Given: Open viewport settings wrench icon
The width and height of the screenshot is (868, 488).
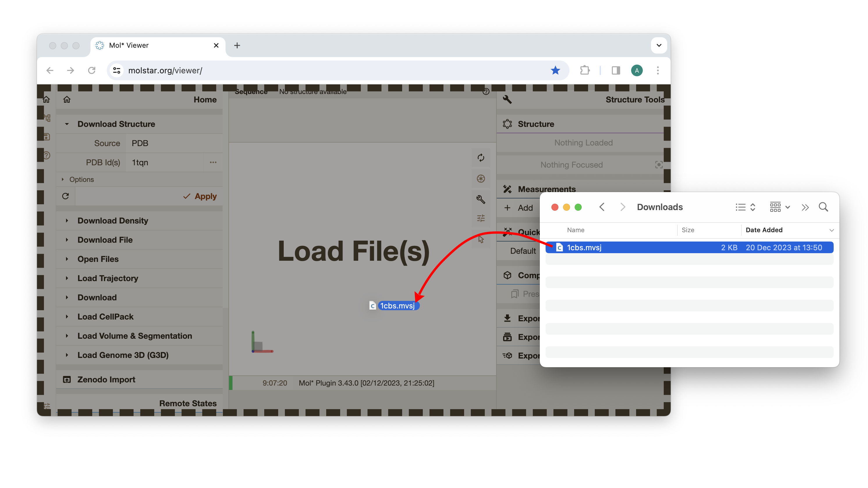Looking at the screenshot, I should pyautogui.click(x=481, y=199).
